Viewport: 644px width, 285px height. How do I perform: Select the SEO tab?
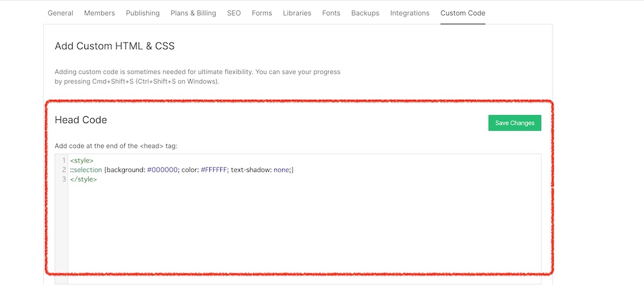[x=234, y=13]
